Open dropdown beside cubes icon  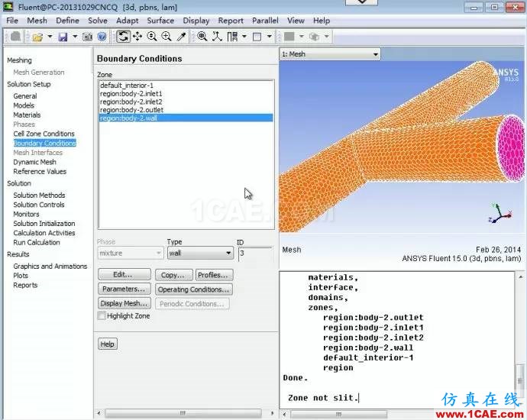pyautogui.click(x=326, y=37)
